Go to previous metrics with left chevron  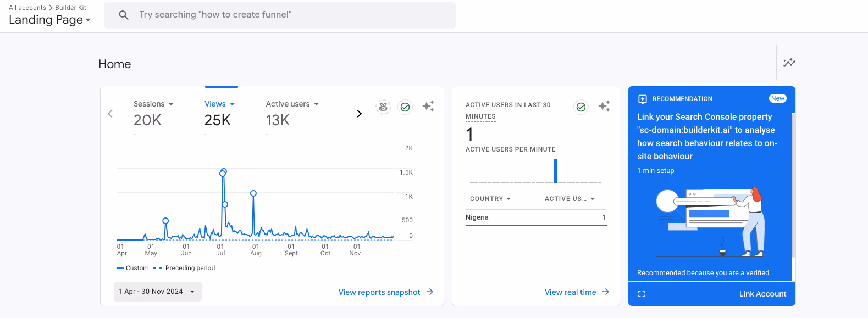(110, 114)
